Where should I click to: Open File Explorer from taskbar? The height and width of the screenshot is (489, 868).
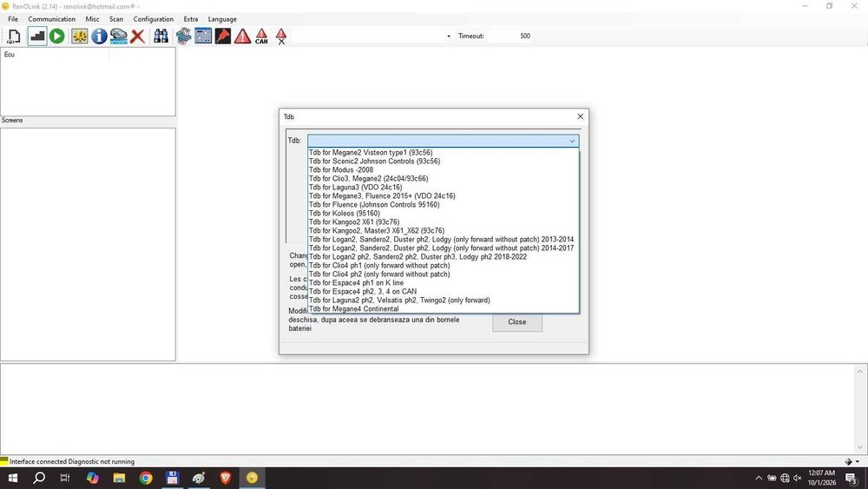point(119,478)
